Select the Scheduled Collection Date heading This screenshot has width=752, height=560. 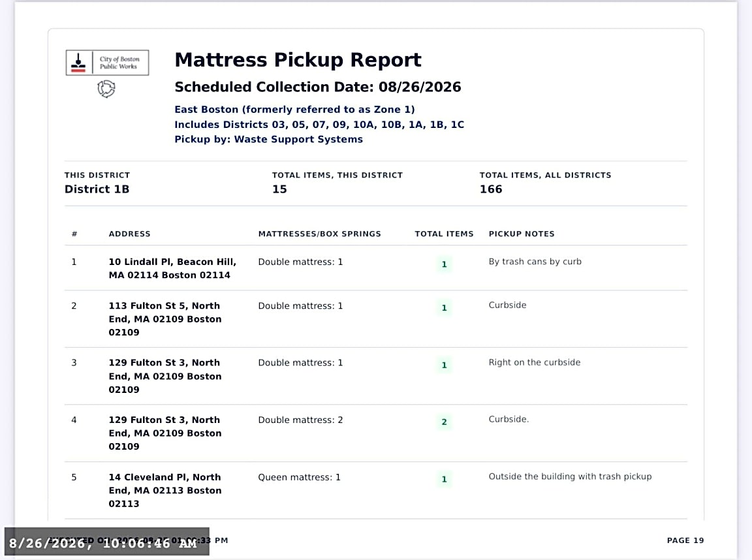(x=318, y=87)
